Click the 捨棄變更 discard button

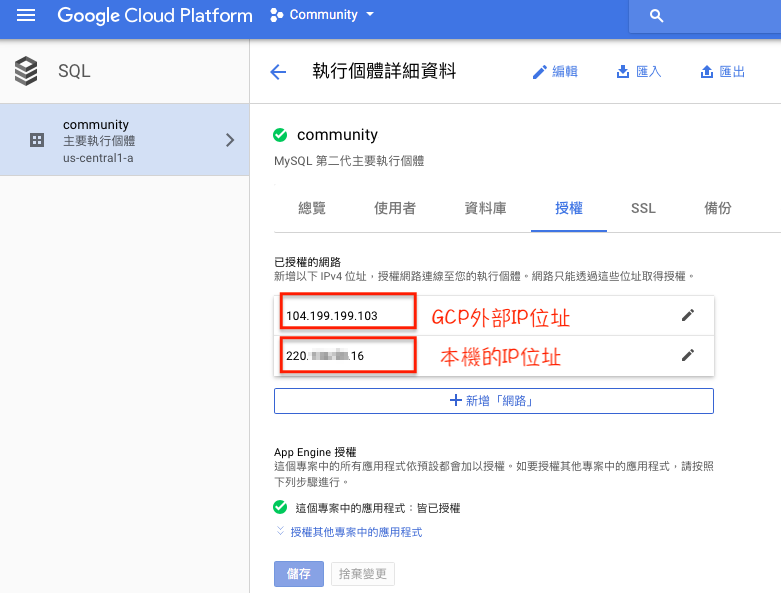[363, 574]
